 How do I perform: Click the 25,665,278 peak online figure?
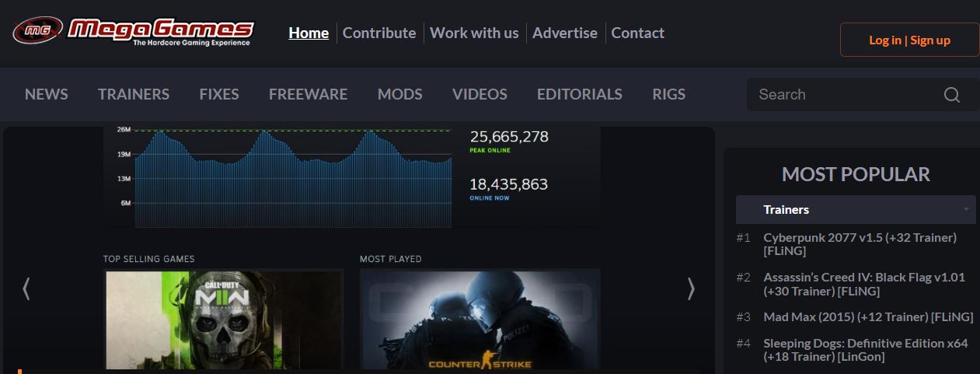[509, 137]
